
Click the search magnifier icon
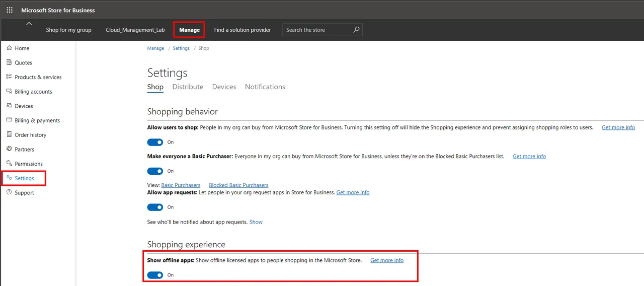click(356, 30)
